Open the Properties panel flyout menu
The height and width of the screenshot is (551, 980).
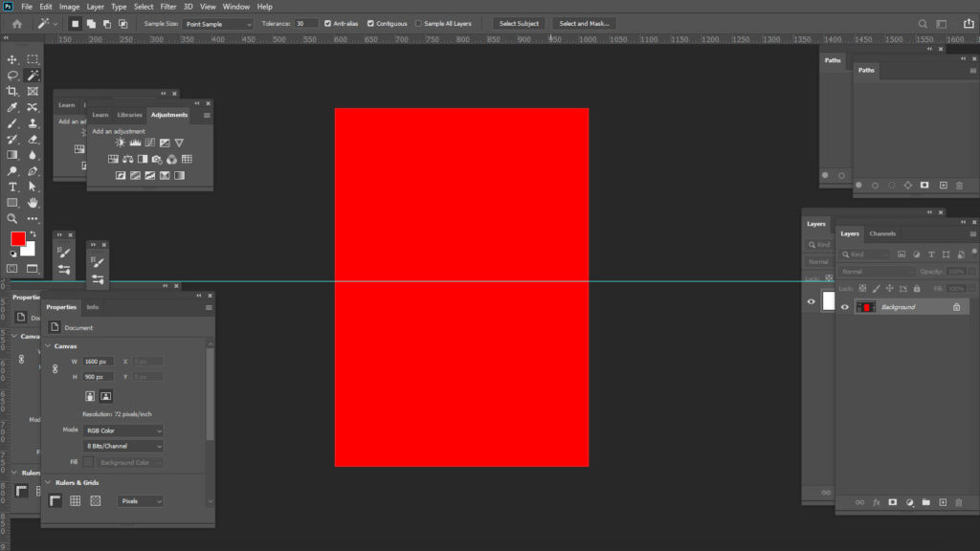[209, 307]
